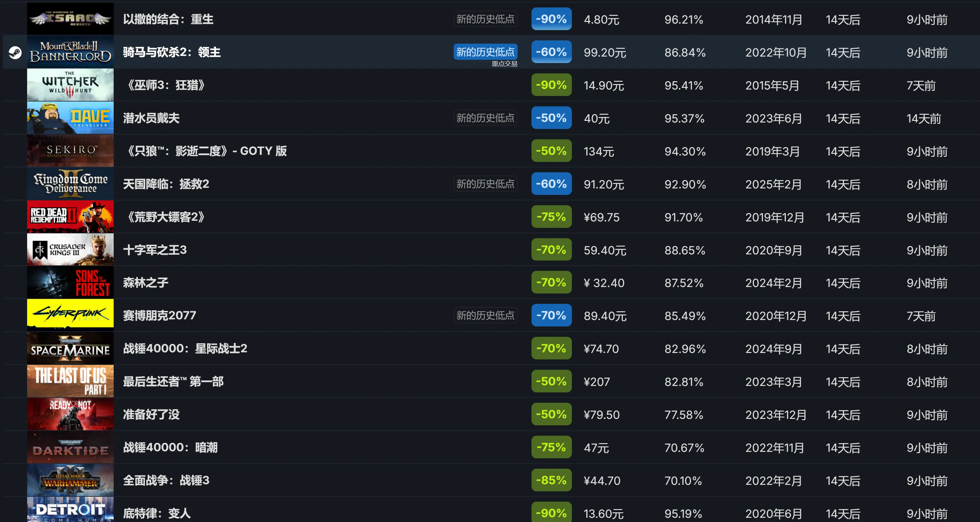Click the green -85% badge for 全面战争：战锤3

551,480
